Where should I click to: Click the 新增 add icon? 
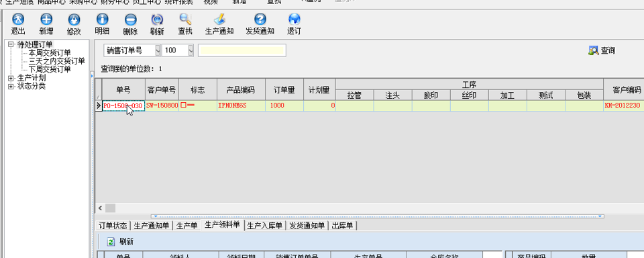[x=46, y=19]
